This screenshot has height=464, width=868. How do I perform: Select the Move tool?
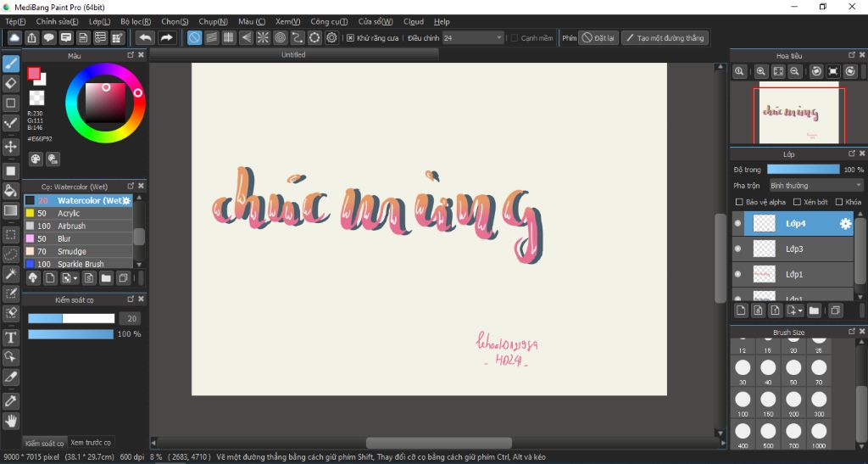click(10, 147)
